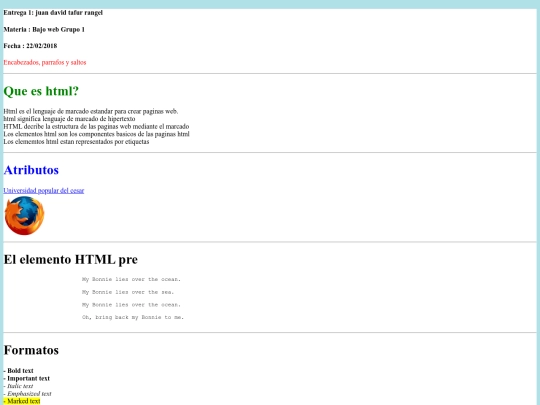The width and height of the screenshot is (540, 405).
Task: Click the 'Formatos' heading
Action: [x=31, y=350]
